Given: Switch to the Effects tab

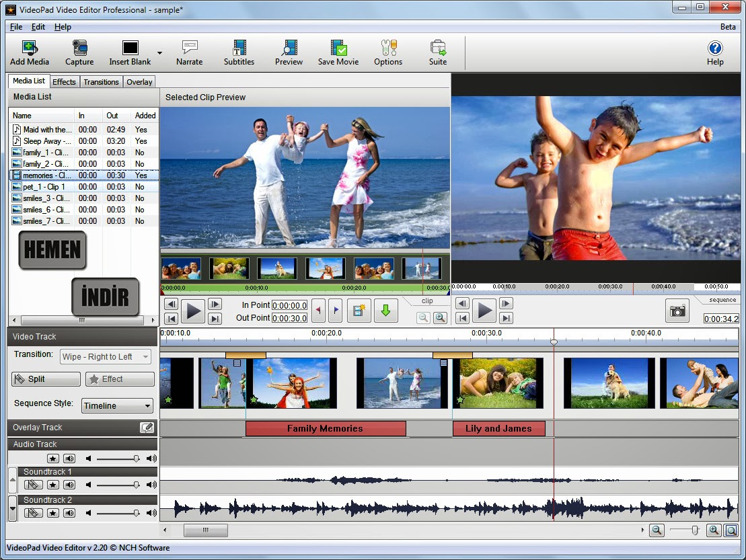Looking at the screenshot, I should point(65,81).
